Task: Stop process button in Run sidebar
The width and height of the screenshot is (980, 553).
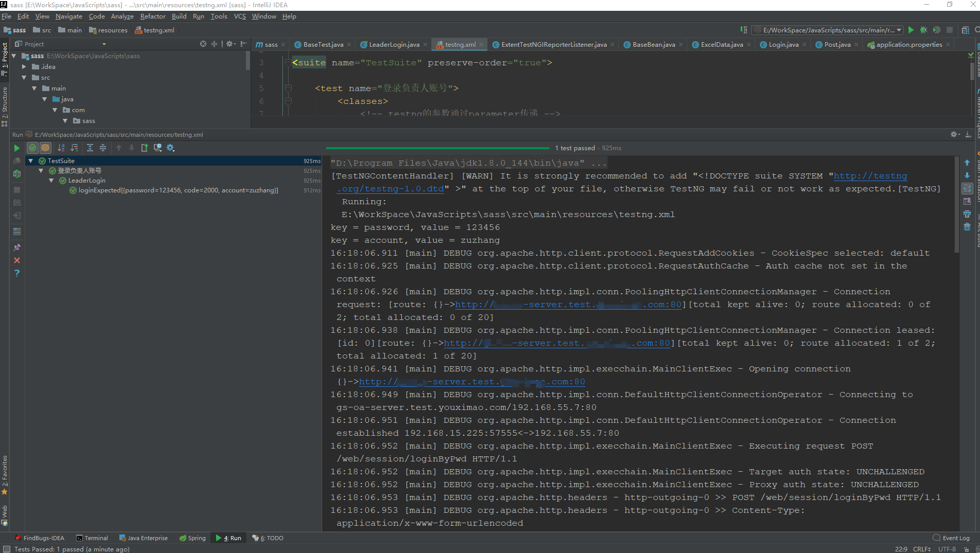Action: [x=17, y=190]
